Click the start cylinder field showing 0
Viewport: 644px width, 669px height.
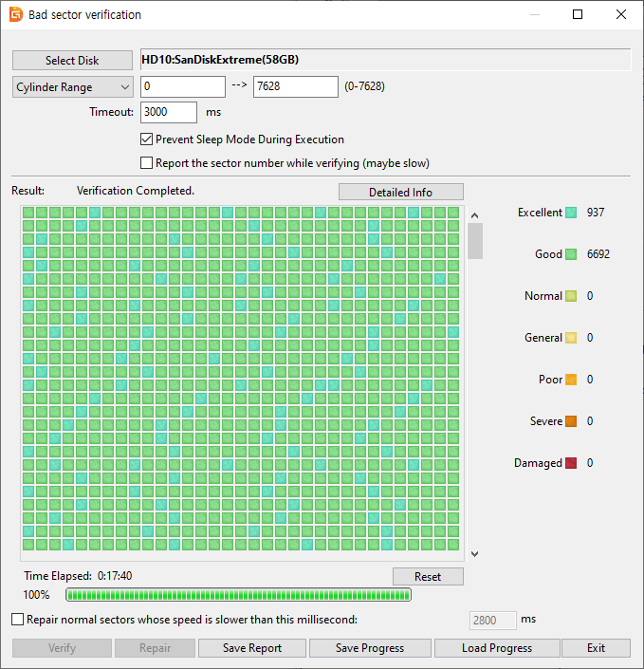coord(182,86)
